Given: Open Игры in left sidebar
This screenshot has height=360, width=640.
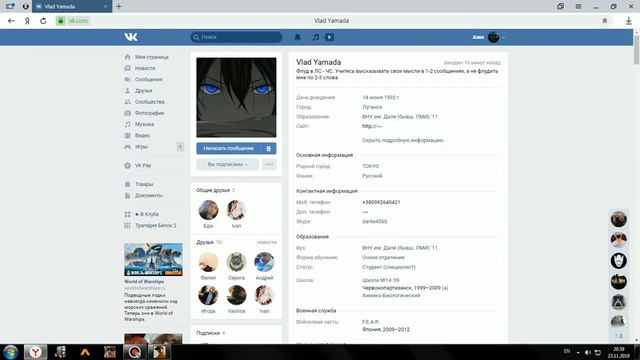Looking at the screenshot, I should pos(141,147).
